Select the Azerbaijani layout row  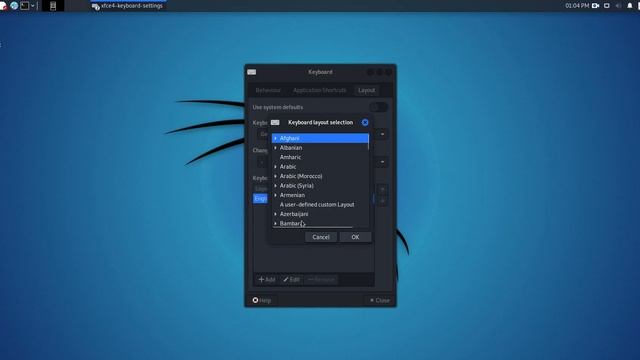(x=320, y=214)
